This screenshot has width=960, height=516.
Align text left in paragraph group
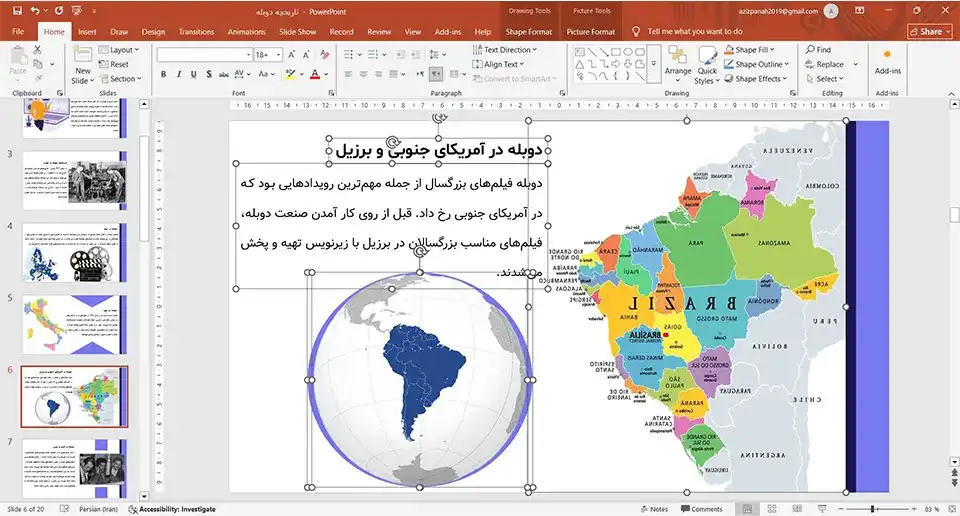[x=348, y=74]
